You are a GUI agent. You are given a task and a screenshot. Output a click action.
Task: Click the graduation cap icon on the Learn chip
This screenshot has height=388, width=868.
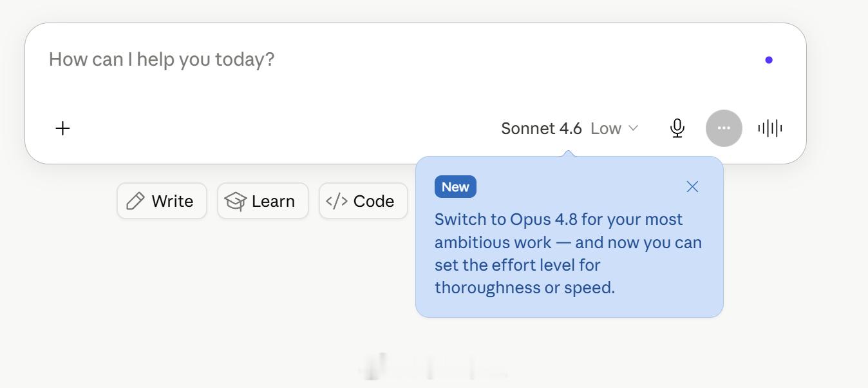click(236, 201)
